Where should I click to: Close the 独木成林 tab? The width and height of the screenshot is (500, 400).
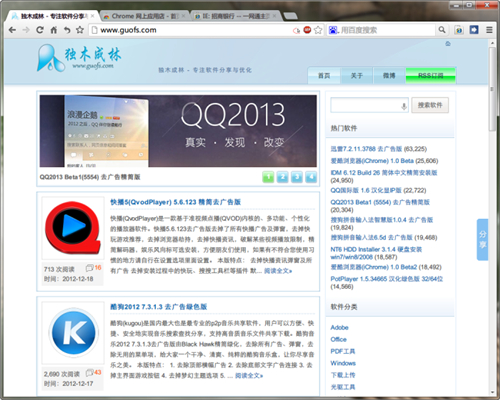pos(93,16)
